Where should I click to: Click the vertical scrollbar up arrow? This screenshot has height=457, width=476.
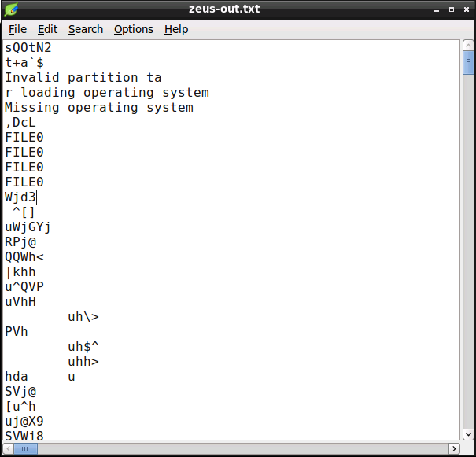tap(468, 46)
